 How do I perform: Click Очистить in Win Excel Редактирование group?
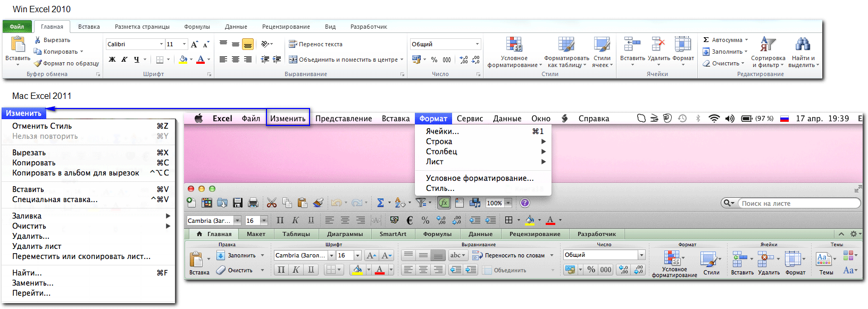[x=723, y=63]
